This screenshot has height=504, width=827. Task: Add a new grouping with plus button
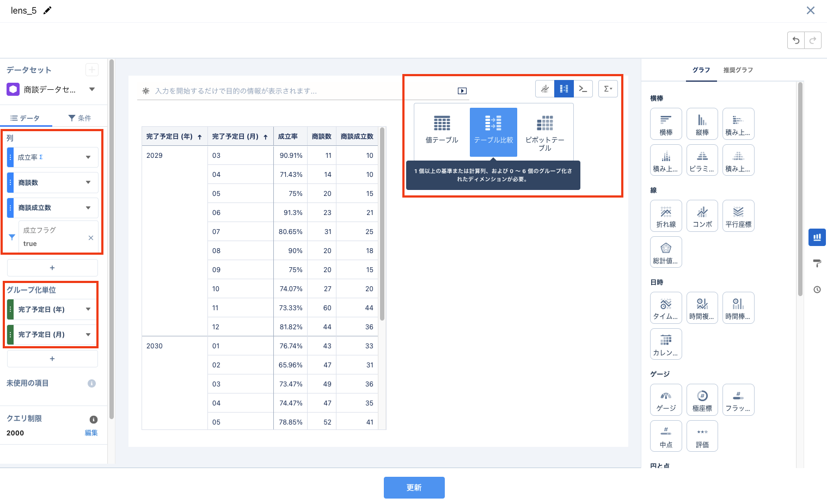pyautogui.click(x=52, y=359)
